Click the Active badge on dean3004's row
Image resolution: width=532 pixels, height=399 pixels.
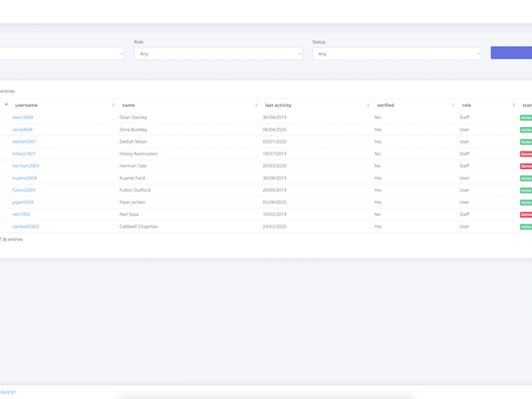point(526,117)
